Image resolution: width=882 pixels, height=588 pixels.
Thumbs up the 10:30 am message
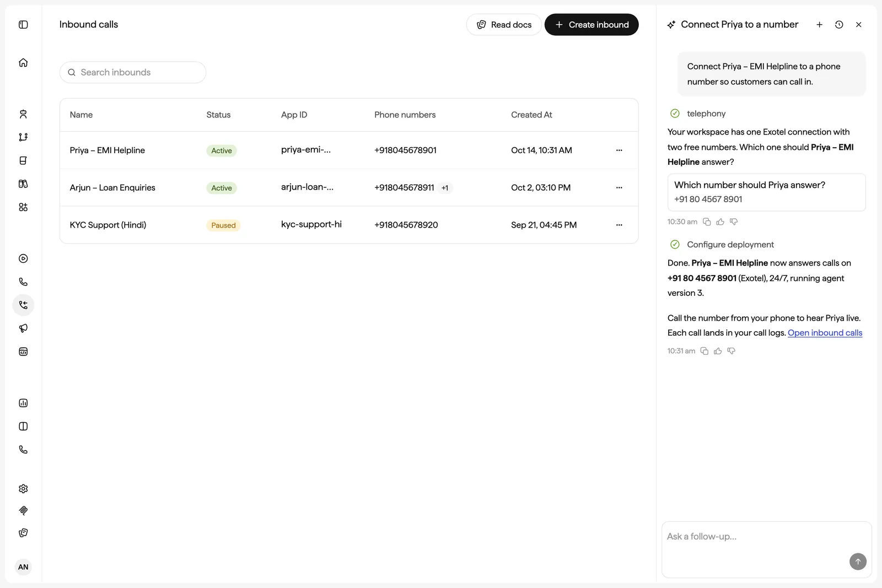click(720, 222)
